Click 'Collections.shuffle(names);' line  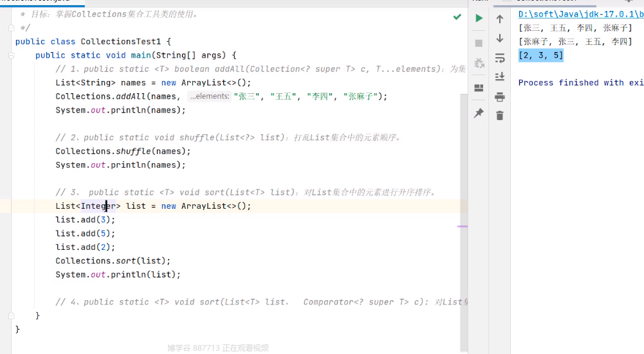pos(124,152)
